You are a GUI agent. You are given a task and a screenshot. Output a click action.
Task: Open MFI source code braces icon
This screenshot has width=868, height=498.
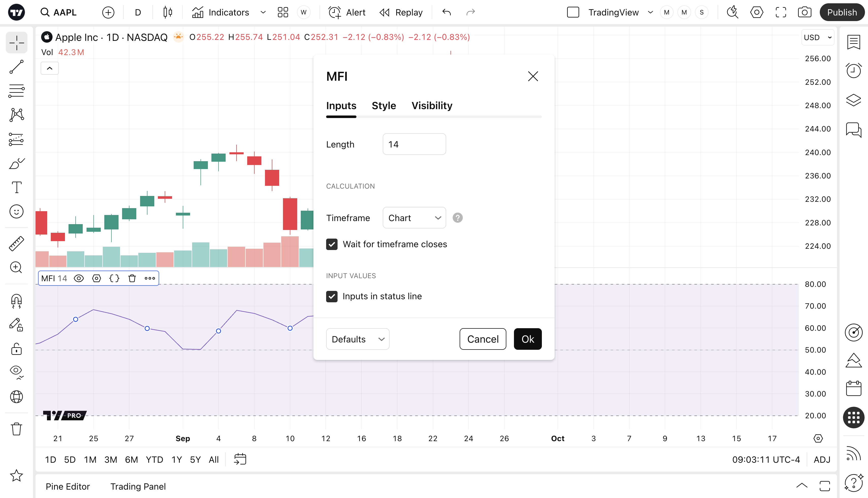click(114, 278)
